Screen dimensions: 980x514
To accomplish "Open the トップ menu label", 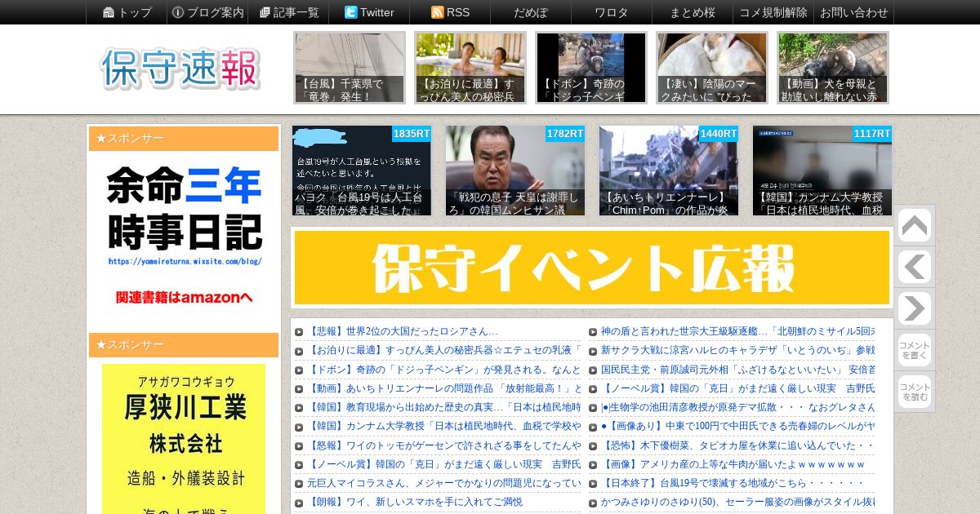I will click(135, 12).
